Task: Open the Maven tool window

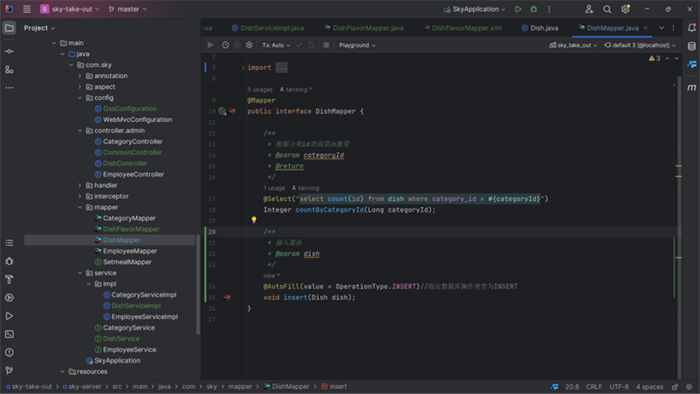Action: tap(692, 87)
